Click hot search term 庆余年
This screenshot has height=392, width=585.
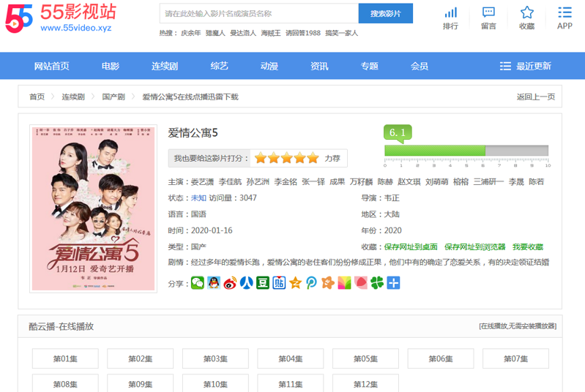[x=190, y=33]
